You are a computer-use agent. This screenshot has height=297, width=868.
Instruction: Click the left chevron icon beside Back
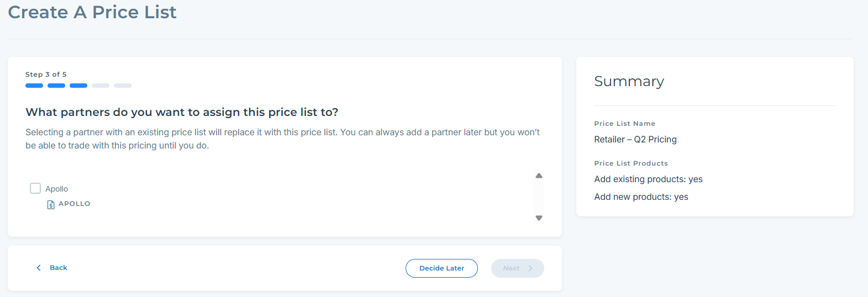[39, 268]
